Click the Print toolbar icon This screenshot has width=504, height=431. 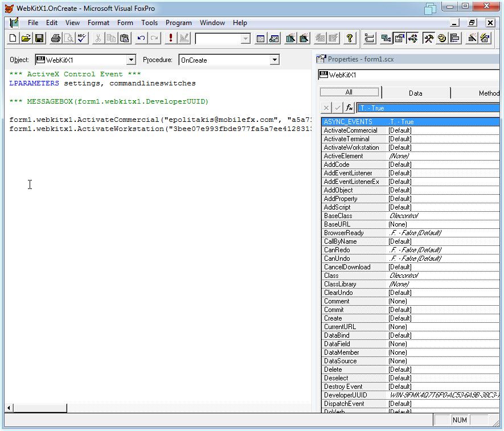tap(56, 38)
